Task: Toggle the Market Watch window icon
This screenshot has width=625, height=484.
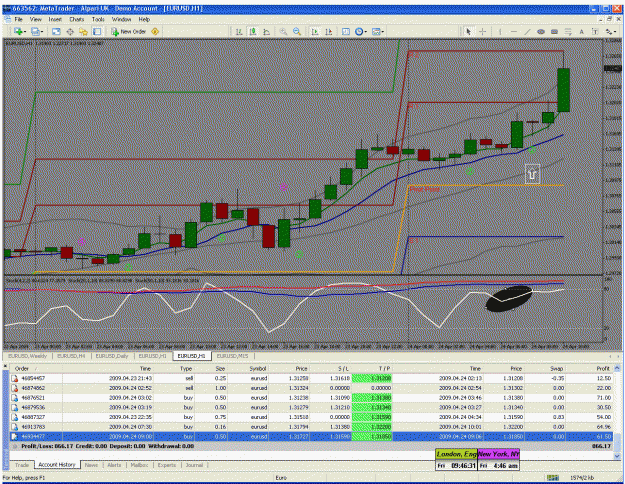Action: [56, 31]
